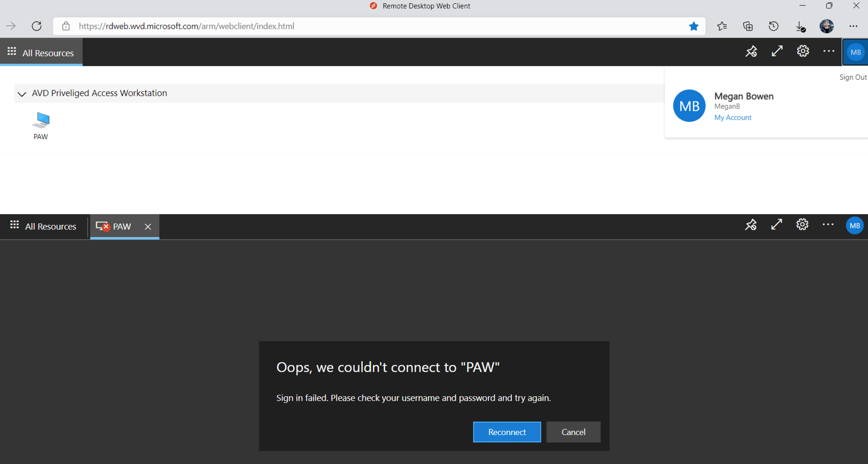868x464 pixels.
Task: Click the blue favorite star in the address bar
Action: click(x=693, y=26)
